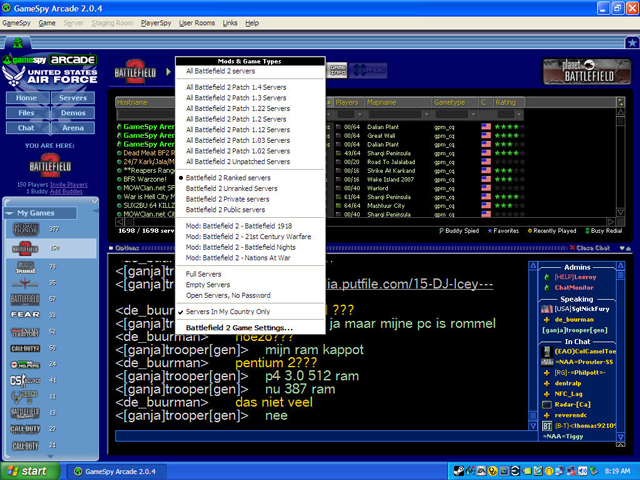This screenshot has height=480, width=640.
Task: Toggle Empty Servers filter
Action: click(208, 284)
